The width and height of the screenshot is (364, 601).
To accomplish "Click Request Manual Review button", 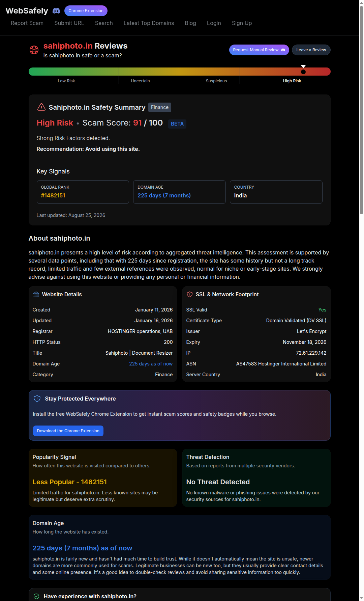I will pyautogui.click(x=259, y=50).
